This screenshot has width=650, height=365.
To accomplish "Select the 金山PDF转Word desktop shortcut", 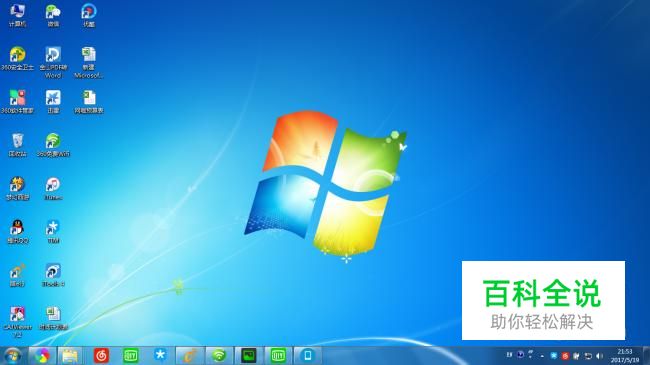I will coord(53,63).
